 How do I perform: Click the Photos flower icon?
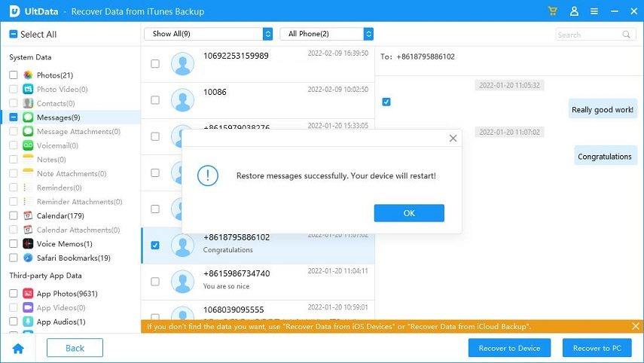[28, 75]
